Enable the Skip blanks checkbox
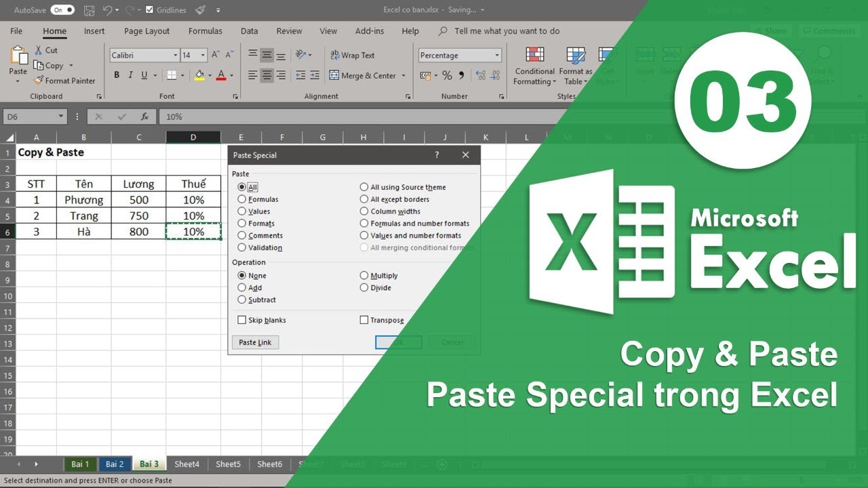The height and width of the screenshot is (488, 868). (x=242, y=320)
